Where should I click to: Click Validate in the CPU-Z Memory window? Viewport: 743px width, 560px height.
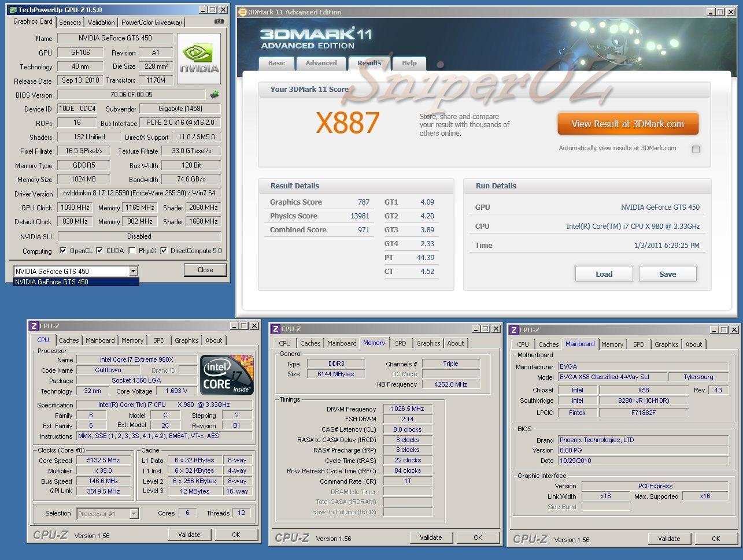pos(431,537)
